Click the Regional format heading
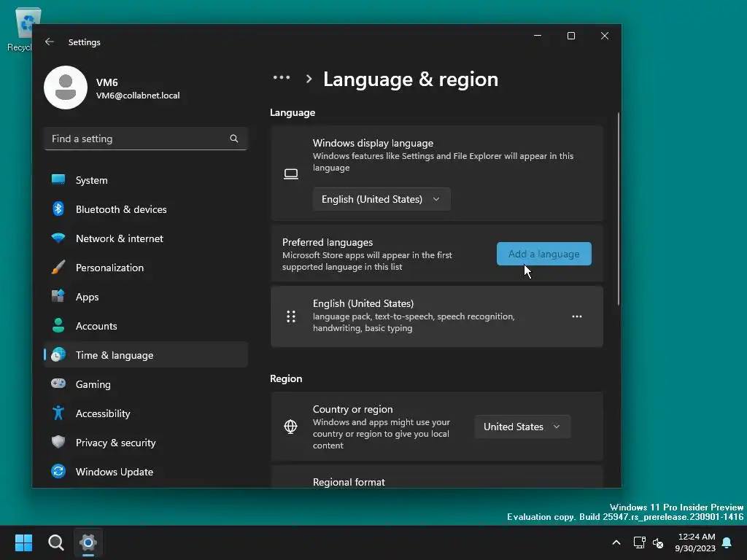 [349, 482]
